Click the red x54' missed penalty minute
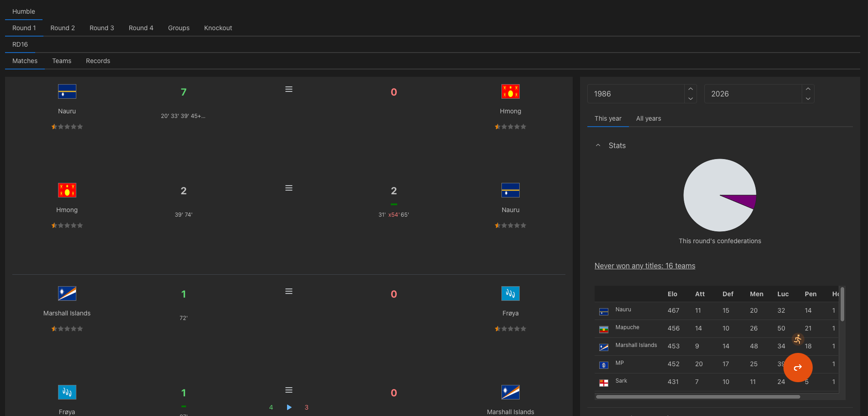 [394, 215]
